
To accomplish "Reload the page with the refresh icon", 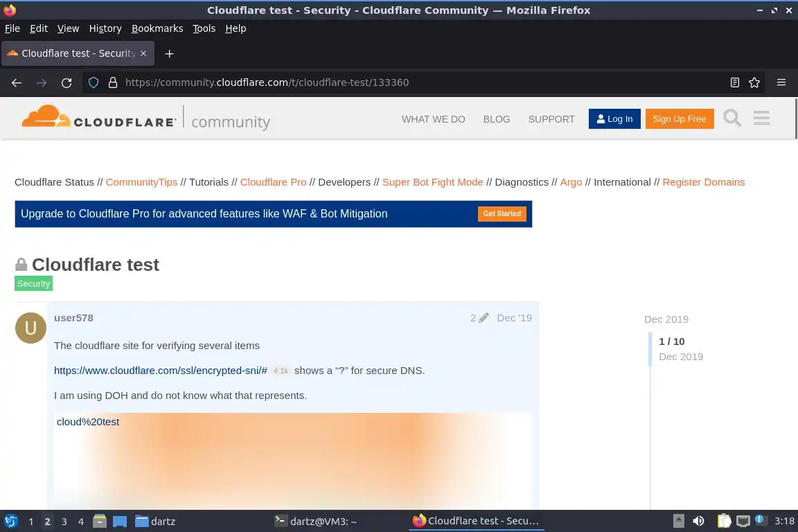I will (x=66, y=82).
